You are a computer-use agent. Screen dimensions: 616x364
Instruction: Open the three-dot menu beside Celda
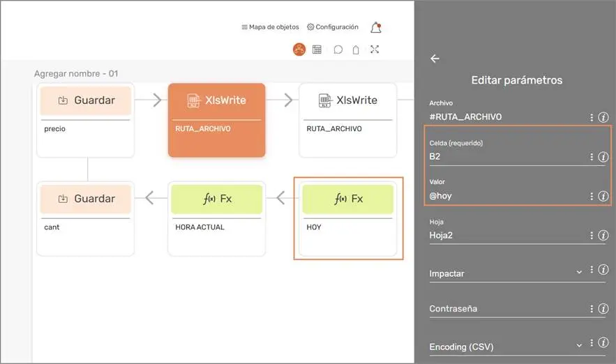tap(592, 157)
